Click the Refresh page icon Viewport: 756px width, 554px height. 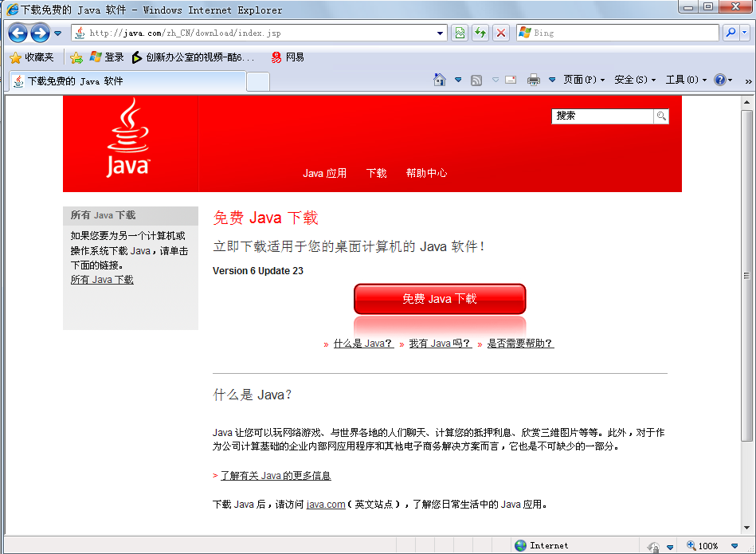coord(480,33)
